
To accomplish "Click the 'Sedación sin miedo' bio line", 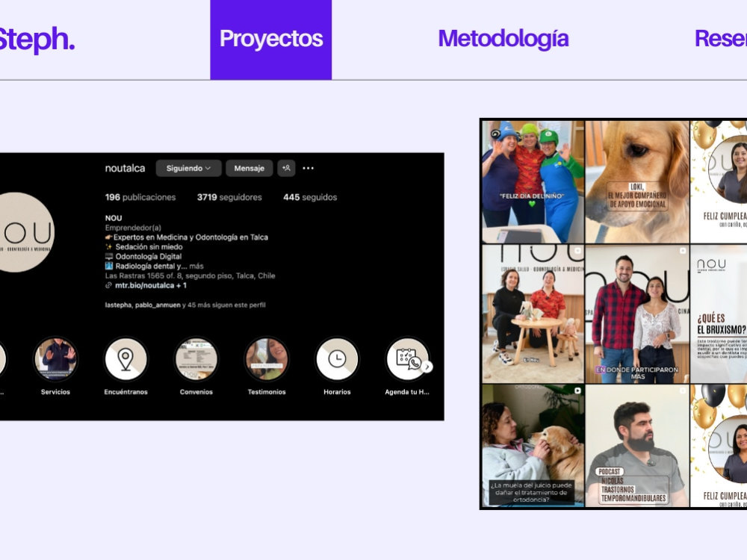I will point(149,246).
